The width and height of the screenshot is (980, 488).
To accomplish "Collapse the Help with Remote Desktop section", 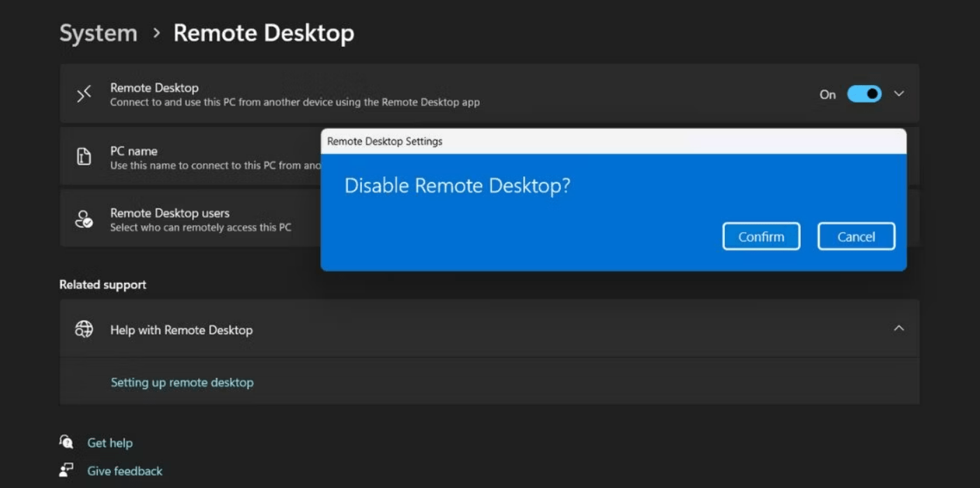I will tap(900, 328).
